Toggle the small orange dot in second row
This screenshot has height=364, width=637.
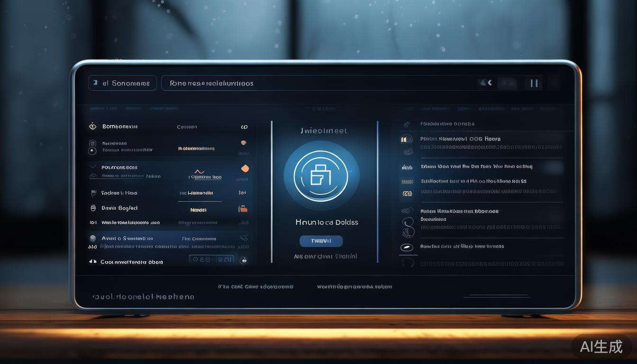pyautogui.click(x=243, y=143)
